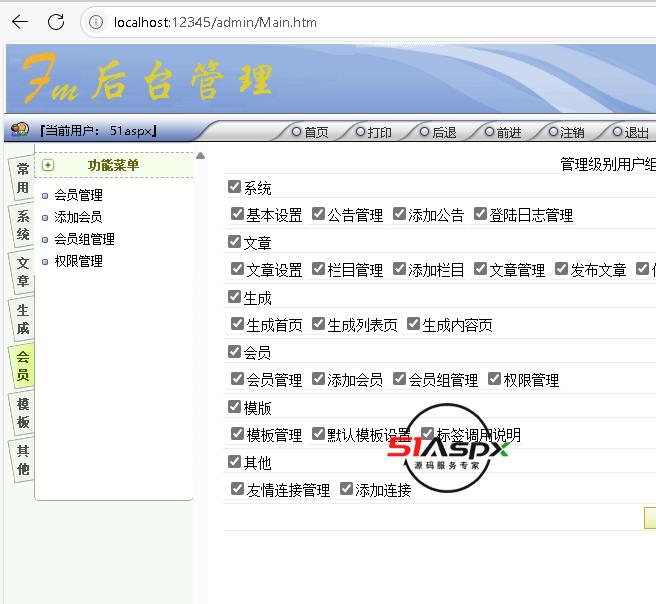The width and height of the screenshot is (656, 604).
Task: Toggle the 登陆日志管理 checkbox
Action: click(480, 214)
